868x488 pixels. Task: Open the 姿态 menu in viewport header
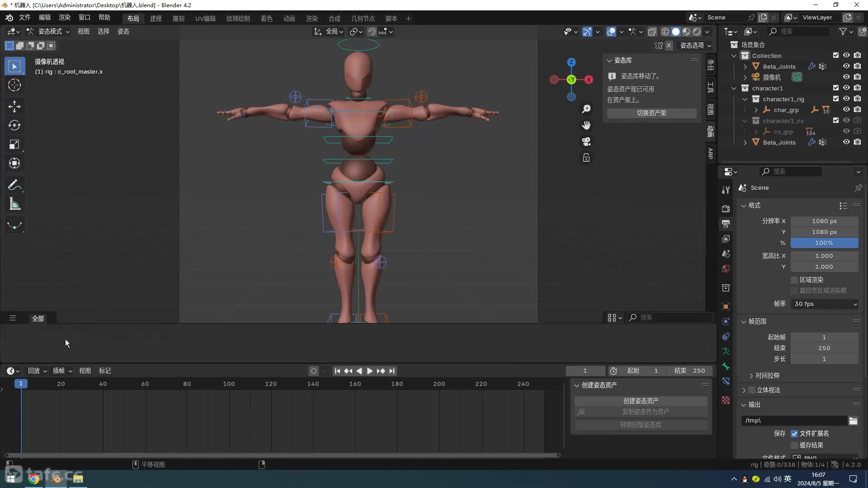pos(123,32)
